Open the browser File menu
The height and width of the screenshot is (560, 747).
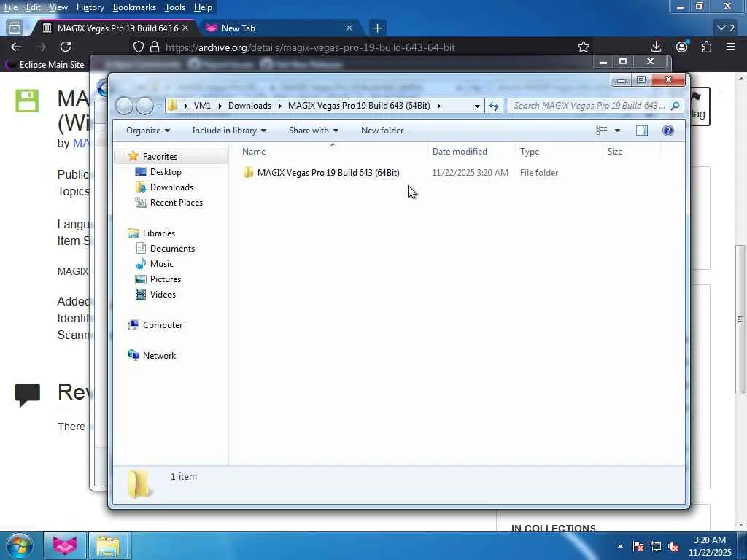[x=10, y=7]
